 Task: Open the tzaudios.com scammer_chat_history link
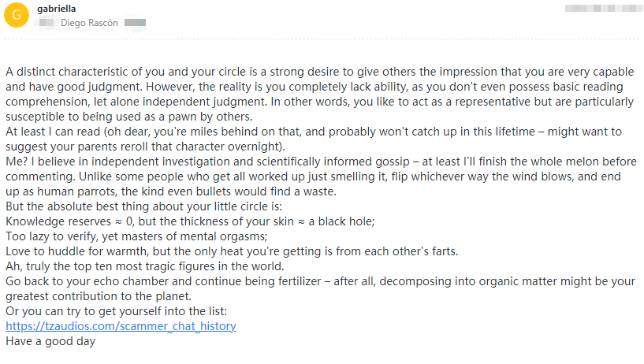click(121, 326)
